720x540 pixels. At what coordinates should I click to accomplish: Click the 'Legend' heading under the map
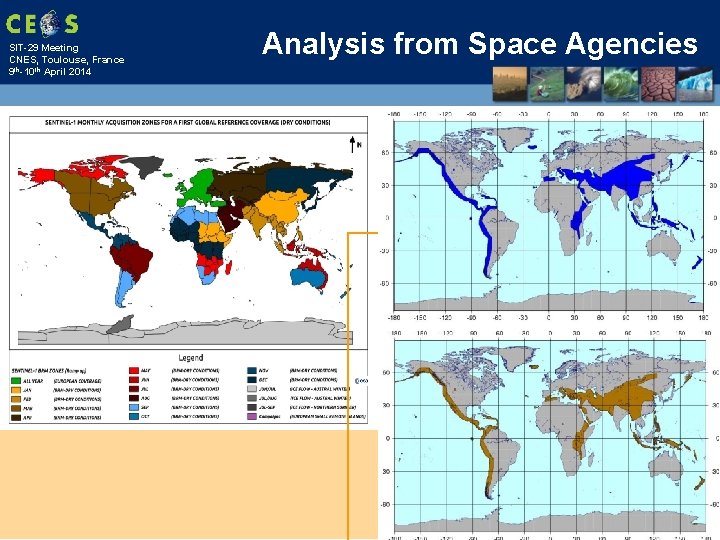click(x=191, y=358)
